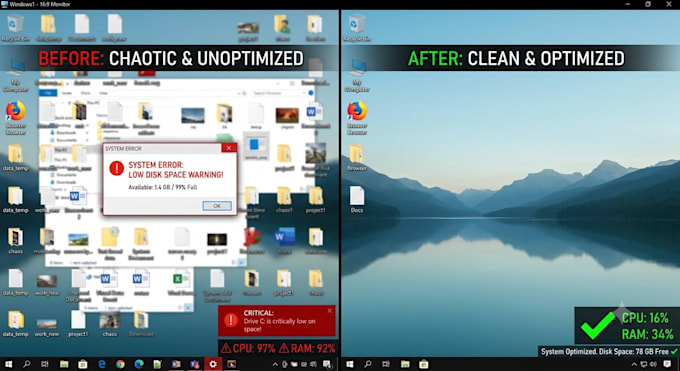Open Teams from the Before taskbar

[x=195, y=364]
